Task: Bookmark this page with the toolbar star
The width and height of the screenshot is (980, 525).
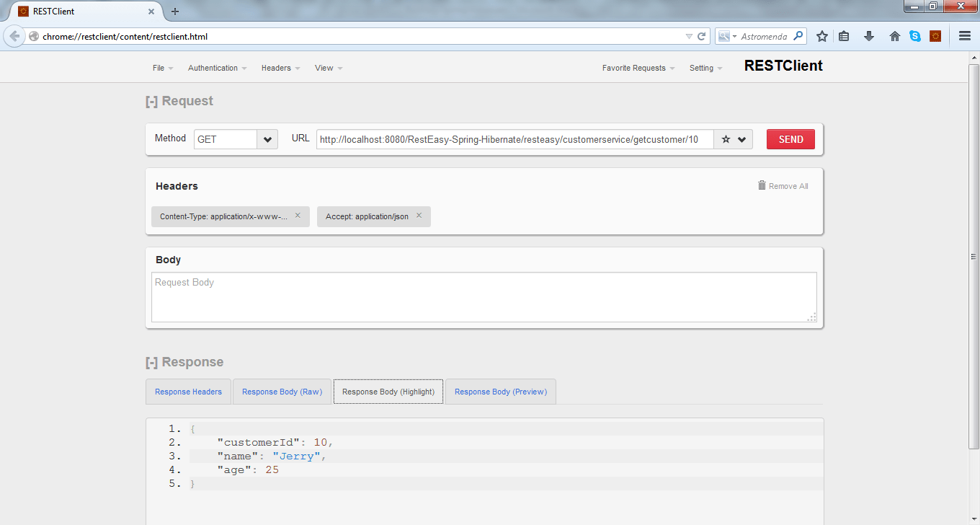Action: 822,35
